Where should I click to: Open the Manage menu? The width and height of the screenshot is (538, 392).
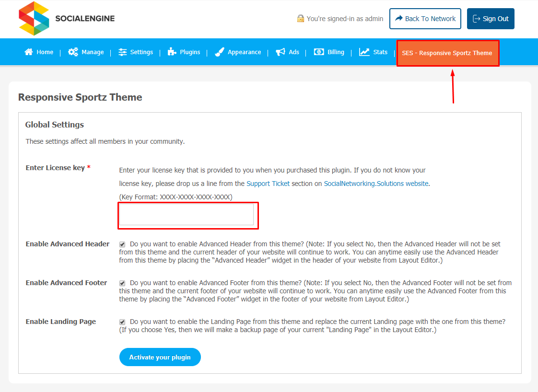pos(86,52)
